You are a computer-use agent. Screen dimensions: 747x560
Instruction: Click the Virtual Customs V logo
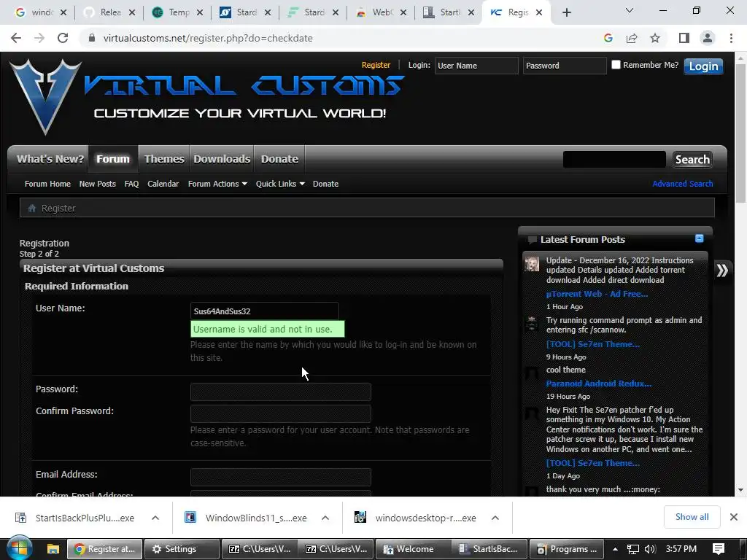(45, 97)
